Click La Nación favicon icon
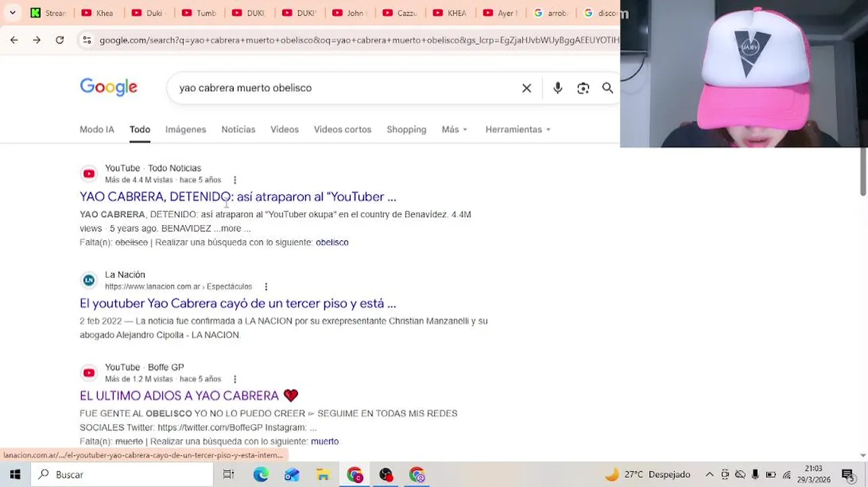The width and height of the screenshot is (868, 487). pos(89,280)
